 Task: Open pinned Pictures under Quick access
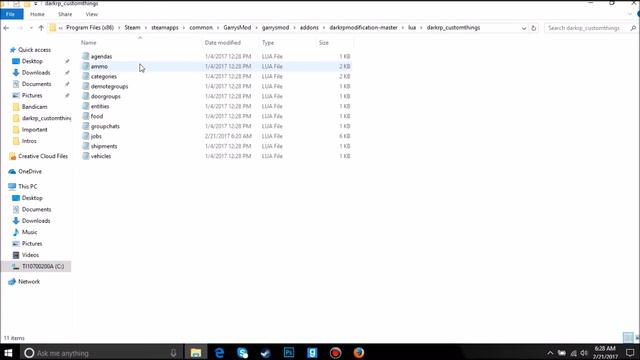32,96
